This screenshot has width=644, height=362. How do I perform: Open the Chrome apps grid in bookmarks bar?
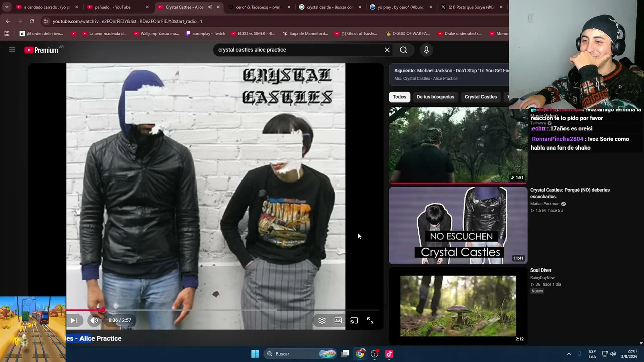tap(7, 34)
